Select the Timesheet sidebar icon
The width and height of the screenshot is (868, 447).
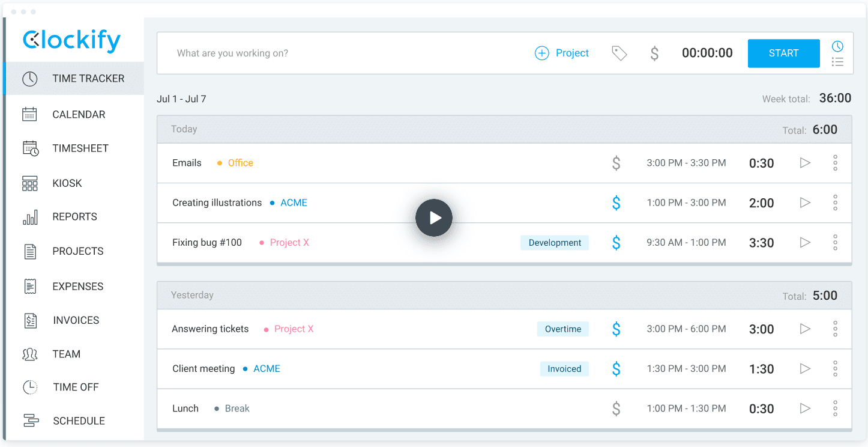click(x=29, y=148)
